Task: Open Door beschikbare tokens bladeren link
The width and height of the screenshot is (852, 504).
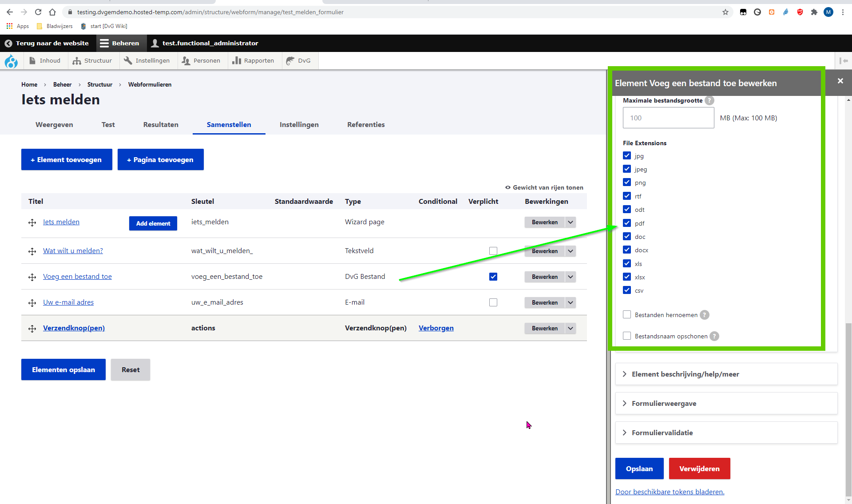Action: [670, 492]
